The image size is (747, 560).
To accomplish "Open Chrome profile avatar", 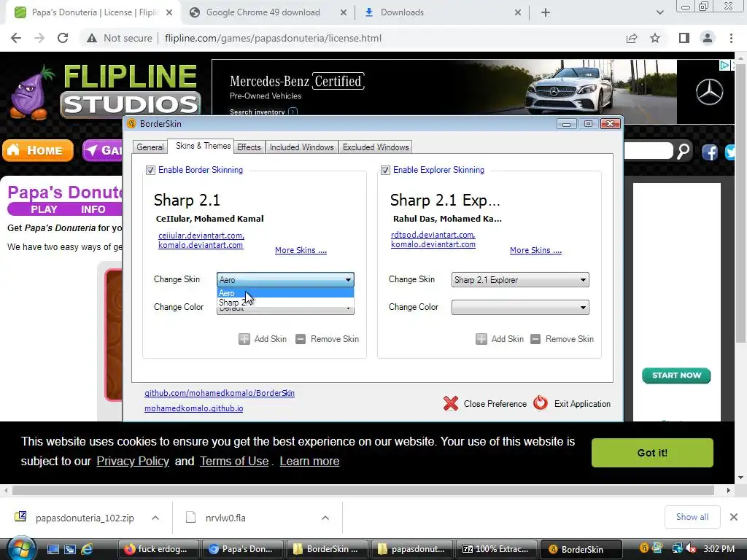I will [x=708, y=38].
